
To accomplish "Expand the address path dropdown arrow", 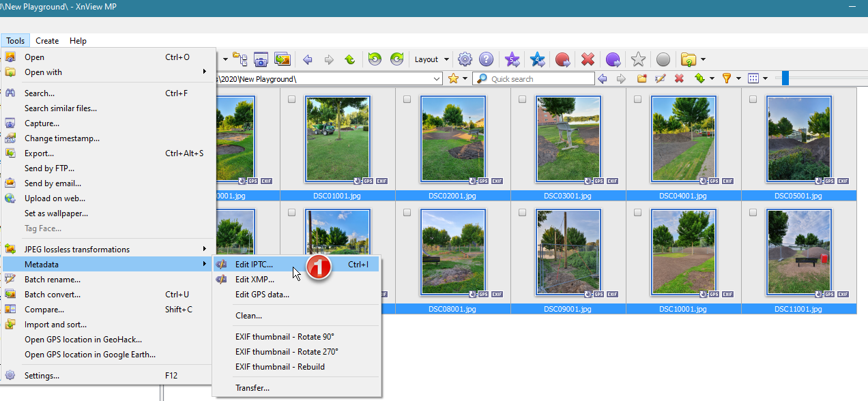I will coord(437,79).
